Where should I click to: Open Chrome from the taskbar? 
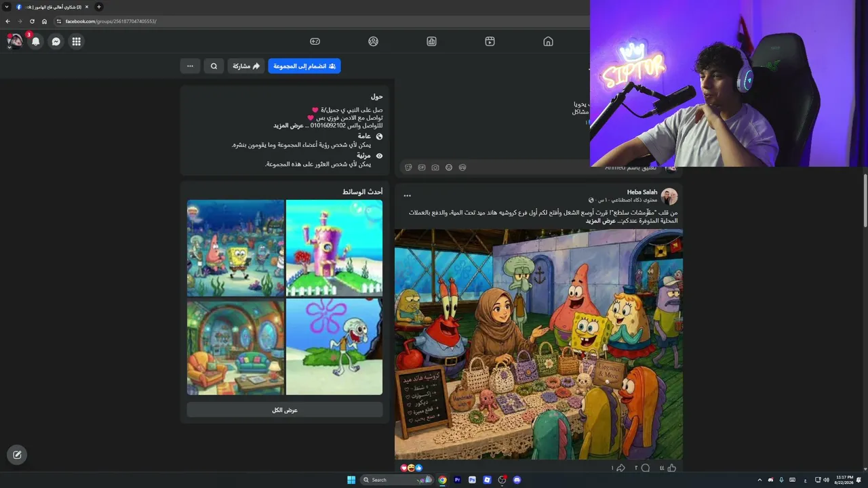coord(442,480)
